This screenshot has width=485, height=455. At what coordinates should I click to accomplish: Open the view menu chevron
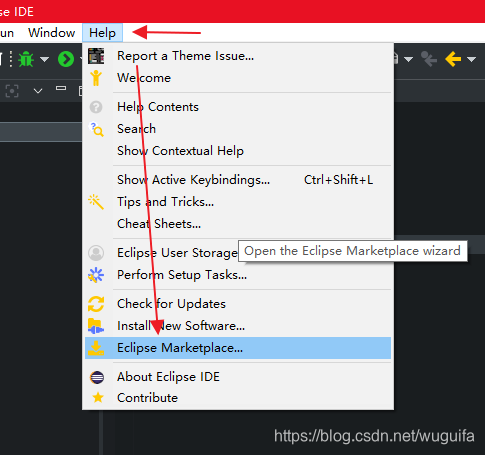tap(38, 91)
